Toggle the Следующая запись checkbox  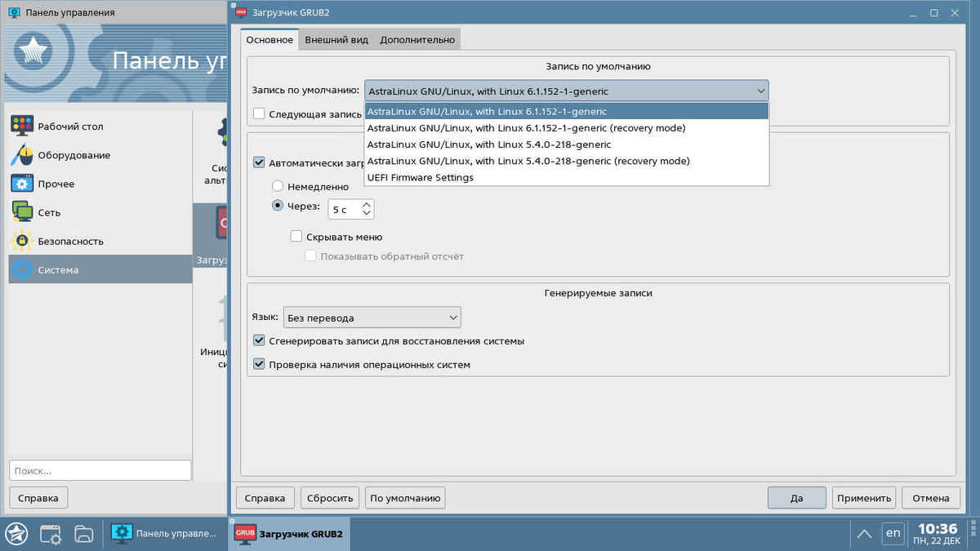point(259,114)
